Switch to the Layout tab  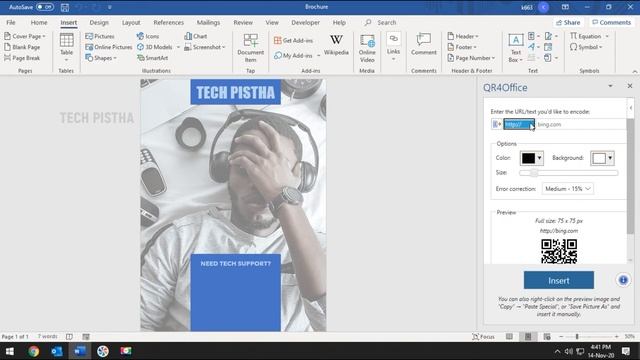coord(131,22)
